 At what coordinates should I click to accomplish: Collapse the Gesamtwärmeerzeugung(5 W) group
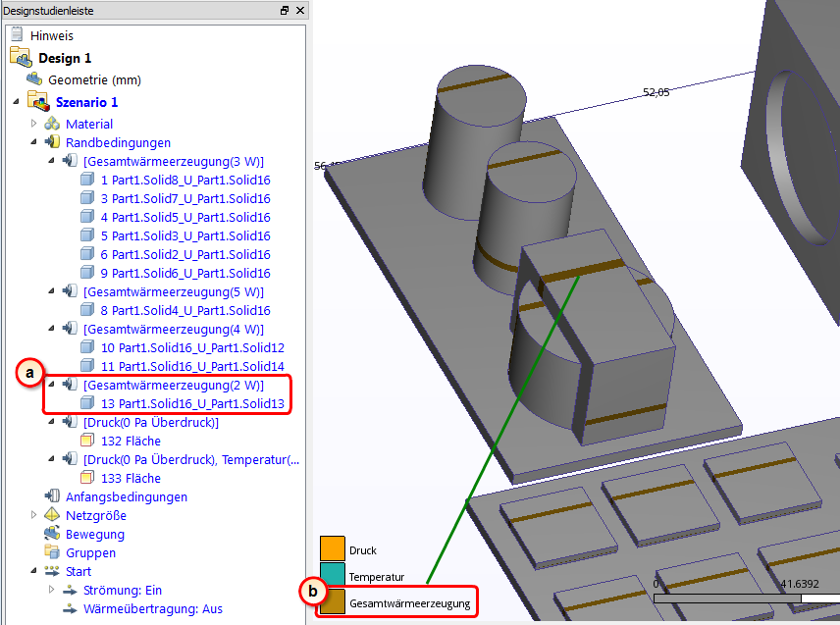click(51, 290)
